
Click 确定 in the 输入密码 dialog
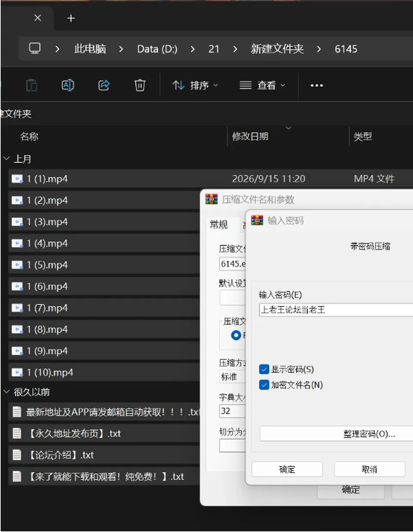click(x=287, y=469)
